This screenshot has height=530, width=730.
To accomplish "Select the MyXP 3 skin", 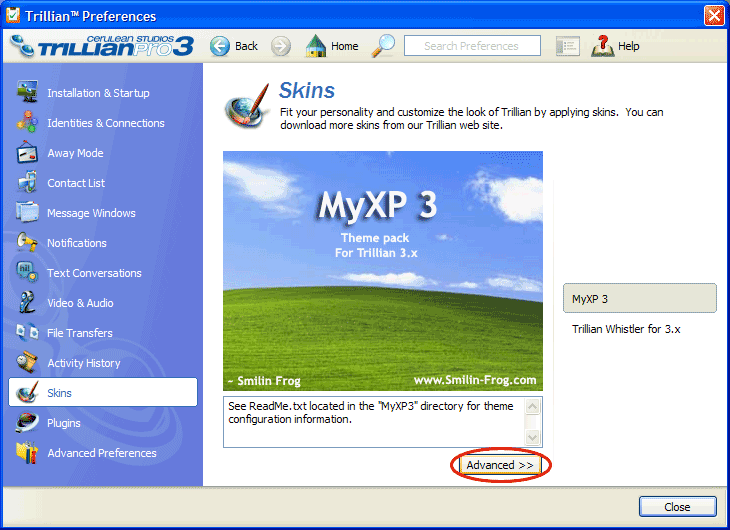I will pos(639,298).
